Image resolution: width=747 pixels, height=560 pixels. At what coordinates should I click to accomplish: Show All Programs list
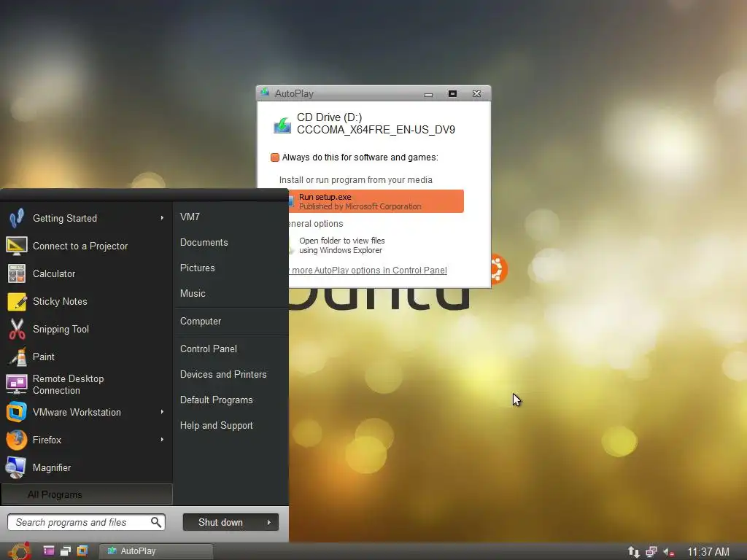point(87,495)
